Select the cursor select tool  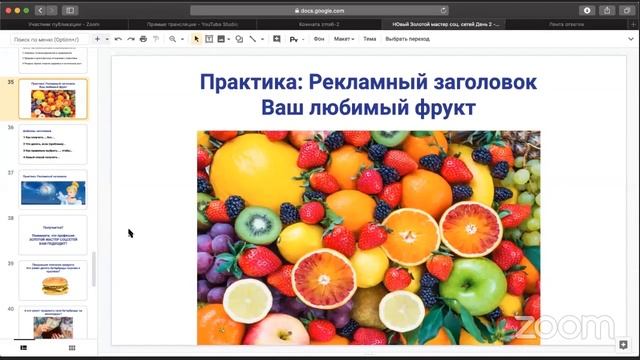coord(197,39)
